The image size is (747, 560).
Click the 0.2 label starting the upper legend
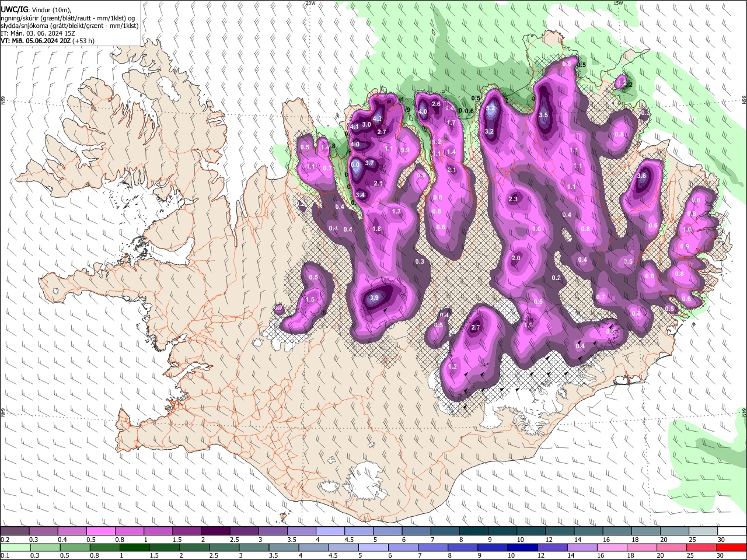[5, 540]
